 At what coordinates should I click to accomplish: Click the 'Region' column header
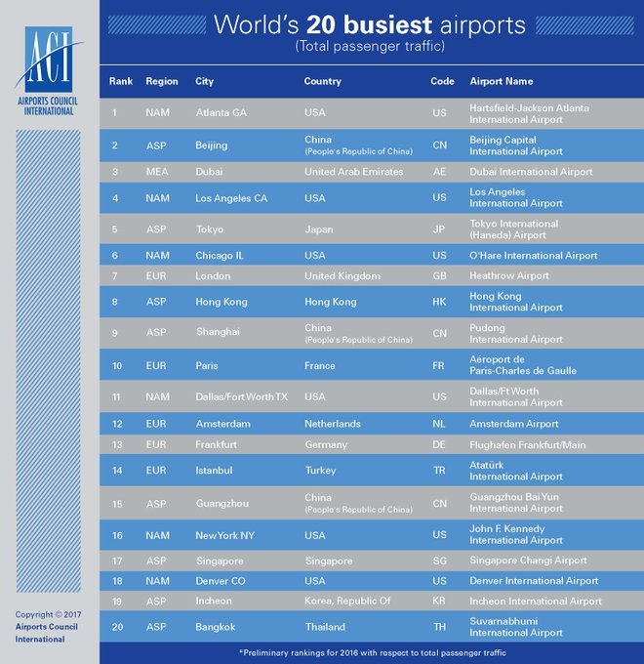(162, 81)
